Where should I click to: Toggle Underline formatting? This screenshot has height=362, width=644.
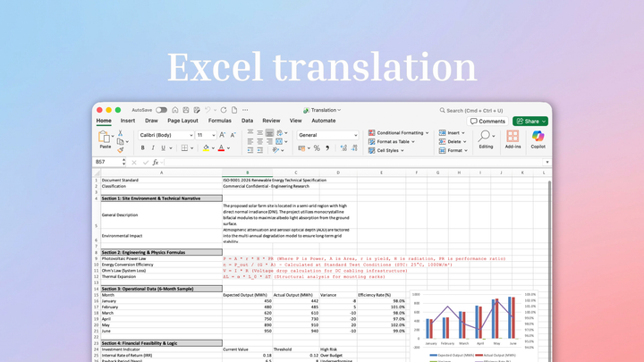(x=163, y=147)
